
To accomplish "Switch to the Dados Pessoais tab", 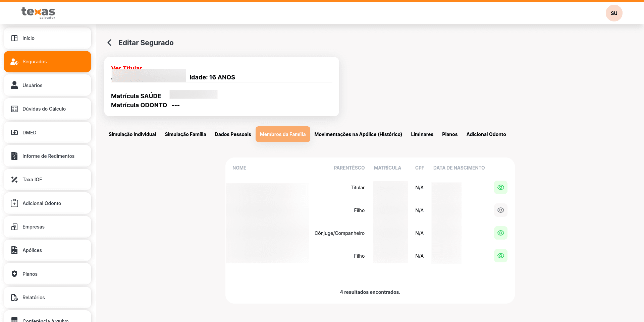I will click(233, 134).
